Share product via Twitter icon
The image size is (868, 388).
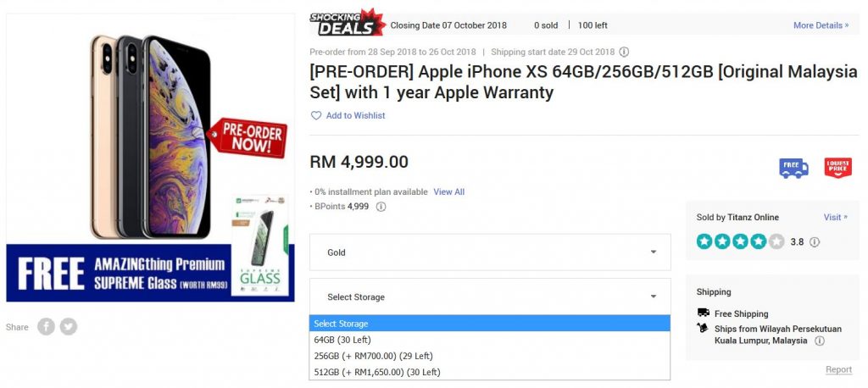pyautogui.click(x=69, y=326)
